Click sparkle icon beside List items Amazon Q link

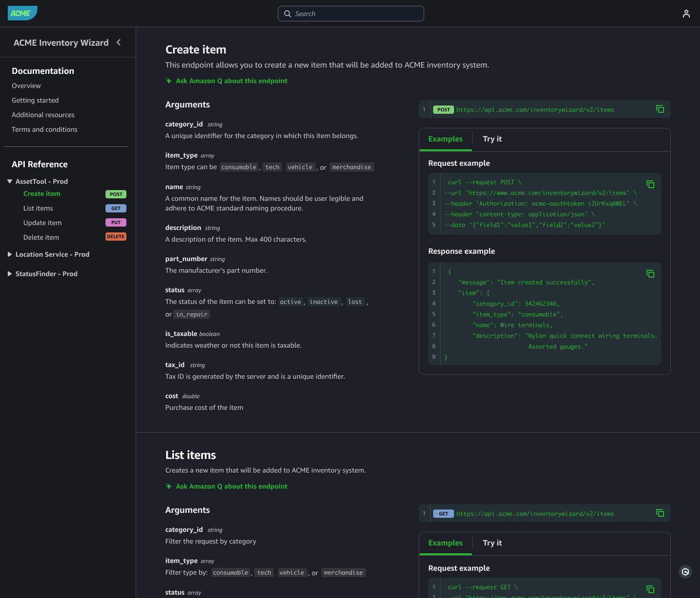coord(169,486)
